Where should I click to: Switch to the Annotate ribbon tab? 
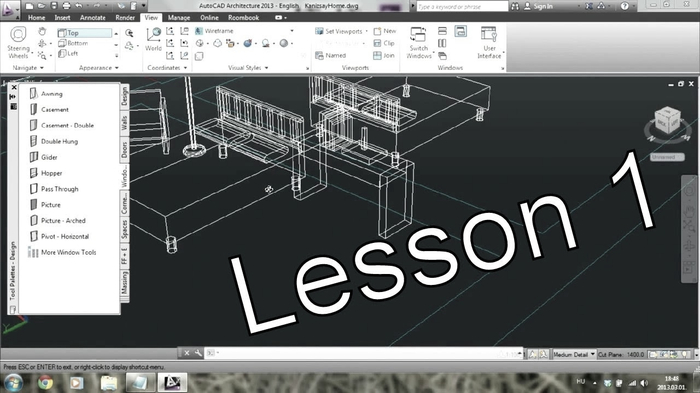92,17
